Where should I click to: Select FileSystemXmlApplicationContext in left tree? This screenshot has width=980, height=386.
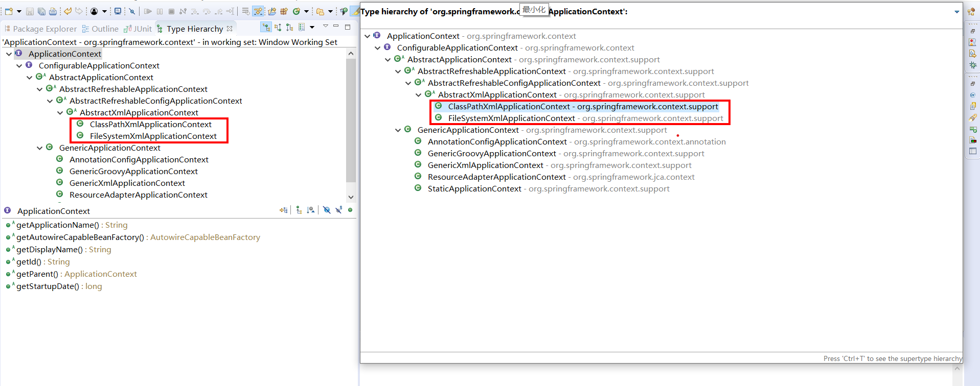click(153, 136)
